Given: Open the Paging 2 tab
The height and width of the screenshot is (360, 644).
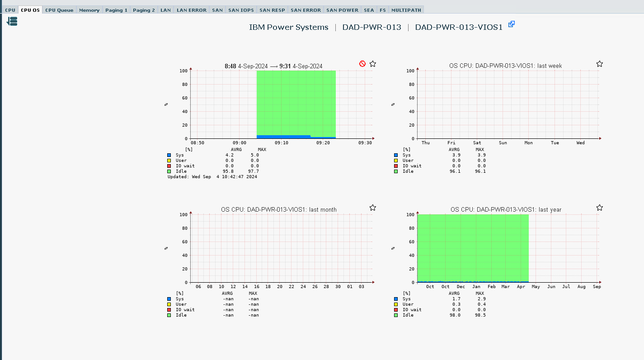Looking at the screenshot, I should [x=144, y=10].
